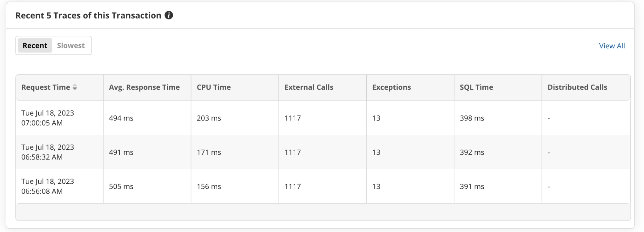
Task: Open the 06:56:08 AM trace row
Action: click(x=48, y=186)
